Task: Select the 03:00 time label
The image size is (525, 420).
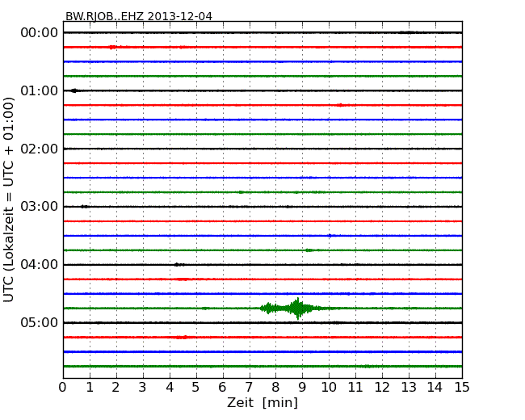Action: click(x=40, y=207)
